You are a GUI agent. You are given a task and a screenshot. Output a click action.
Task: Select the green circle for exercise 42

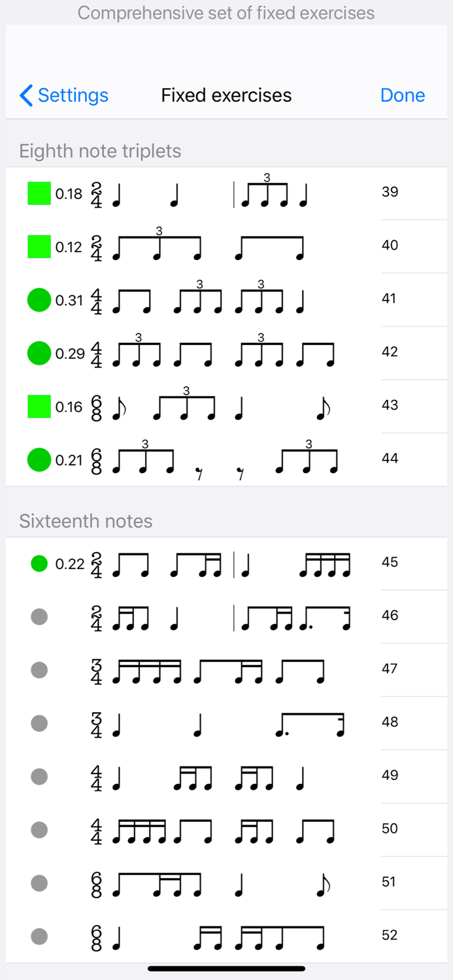tap(39, 353)
